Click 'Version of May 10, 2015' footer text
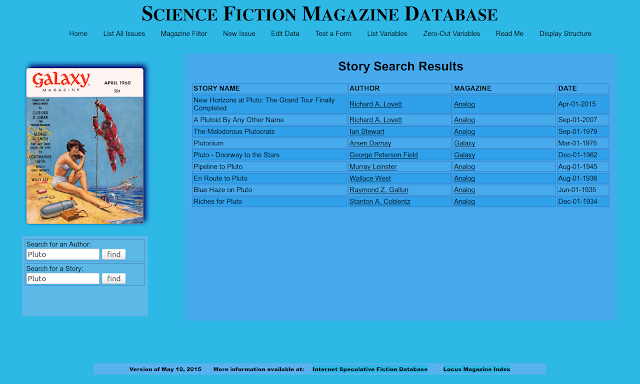 (x=165, y=369)
